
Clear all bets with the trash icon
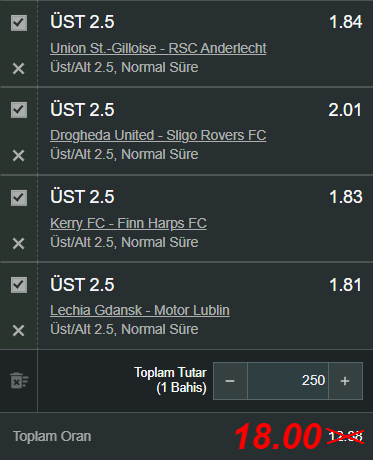[19, 380]
